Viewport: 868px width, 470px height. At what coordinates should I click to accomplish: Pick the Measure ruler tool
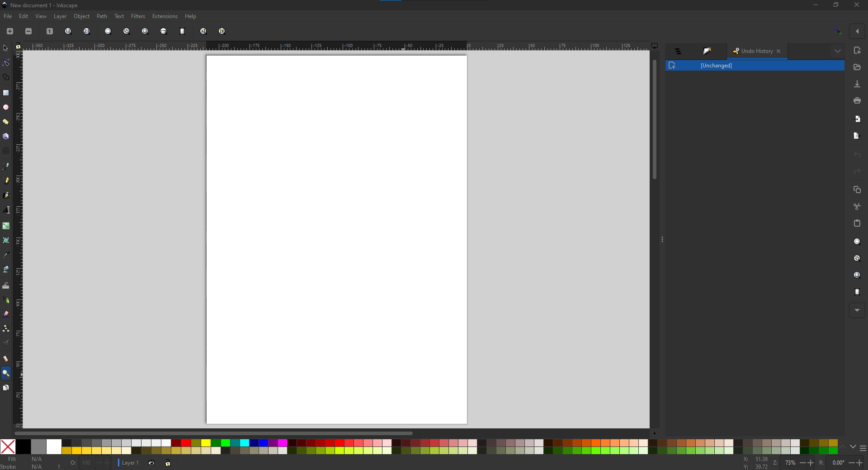pos(6,359)
